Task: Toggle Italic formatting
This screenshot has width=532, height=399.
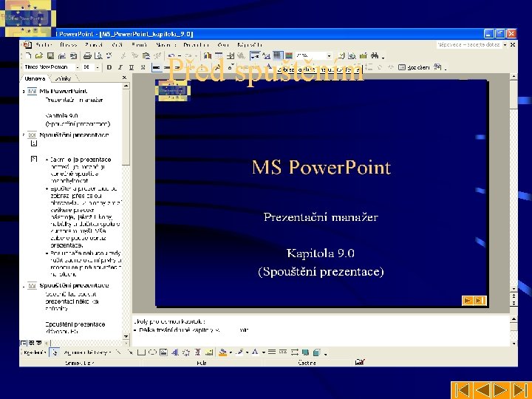Action: [120, 67]
